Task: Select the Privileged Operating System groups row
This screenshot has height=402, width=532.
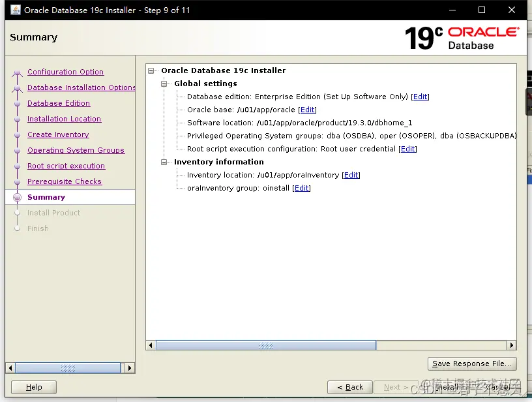Action: click(352, 136)
